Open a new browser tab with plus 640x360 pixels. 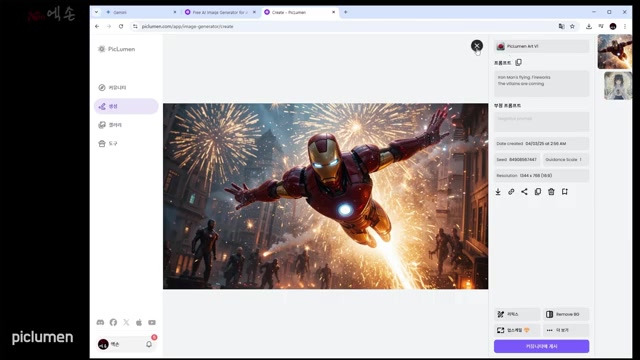coord(345,12)
